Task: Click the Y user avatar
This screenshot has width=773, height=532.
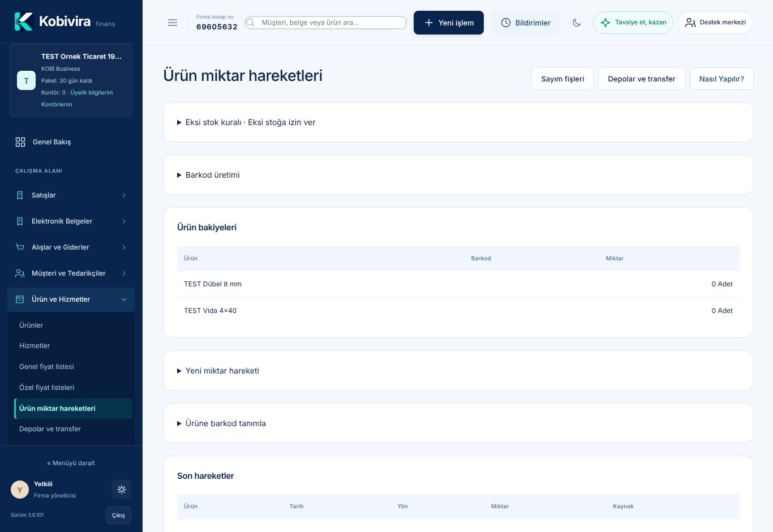Action: click(20, 490)
